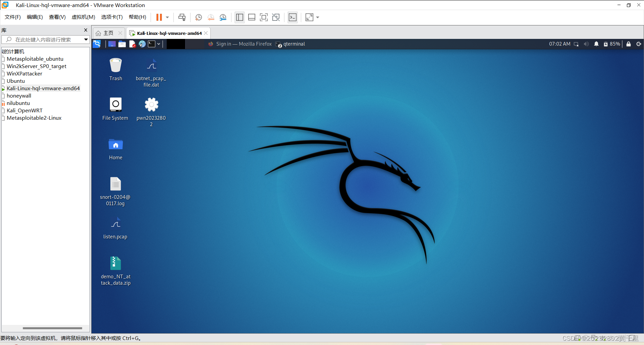Select WinXPattacker in the library

pyautogui.click(x=24, y=73)
